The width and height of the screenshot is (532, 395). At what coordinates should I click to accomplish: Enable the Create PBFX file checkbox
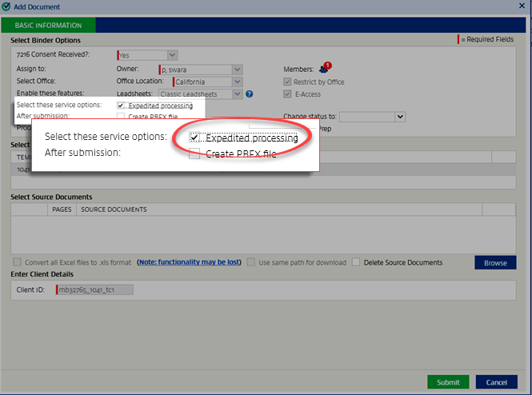coord(194,154)
